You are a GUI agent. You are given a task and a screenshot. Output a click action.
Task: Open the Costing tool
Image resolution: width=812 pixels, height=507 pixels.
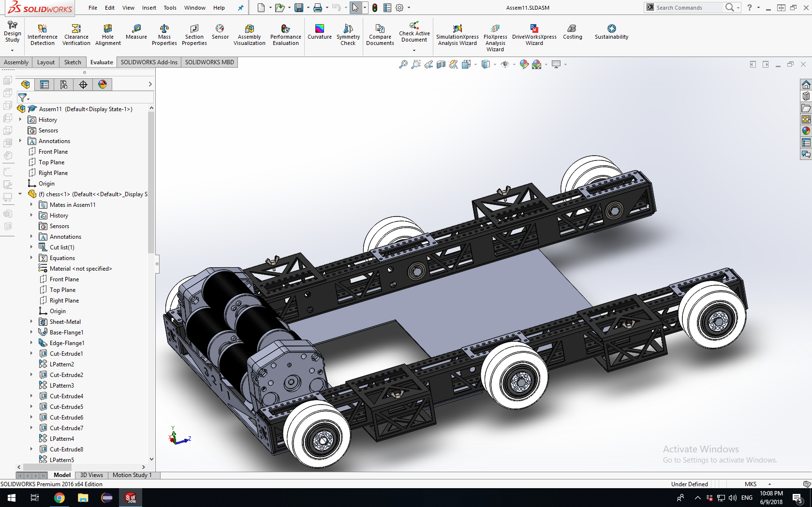[x=573, y=32]
